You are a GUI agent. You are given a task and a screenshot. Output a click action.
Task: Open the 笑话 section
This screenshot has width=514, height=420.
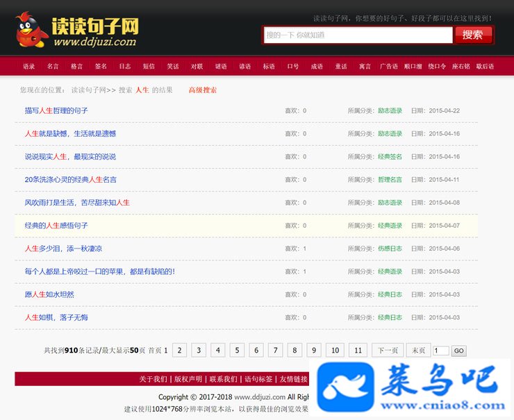click(173, 66)
